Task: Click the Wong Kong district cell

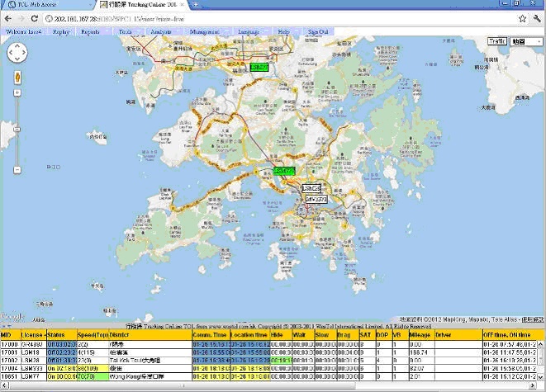Action: [x=150, y=376]
